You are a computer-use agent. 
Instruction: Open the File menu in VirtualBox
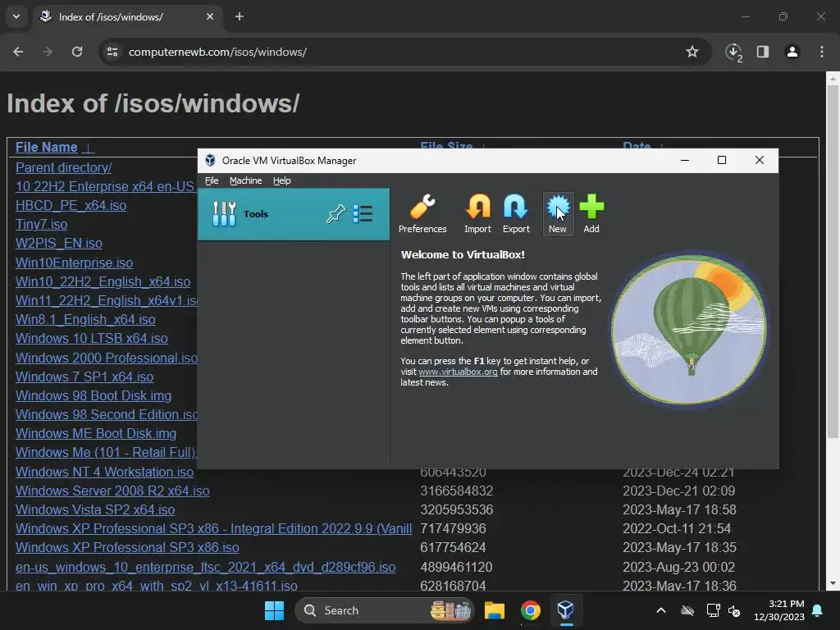point(212,180)
